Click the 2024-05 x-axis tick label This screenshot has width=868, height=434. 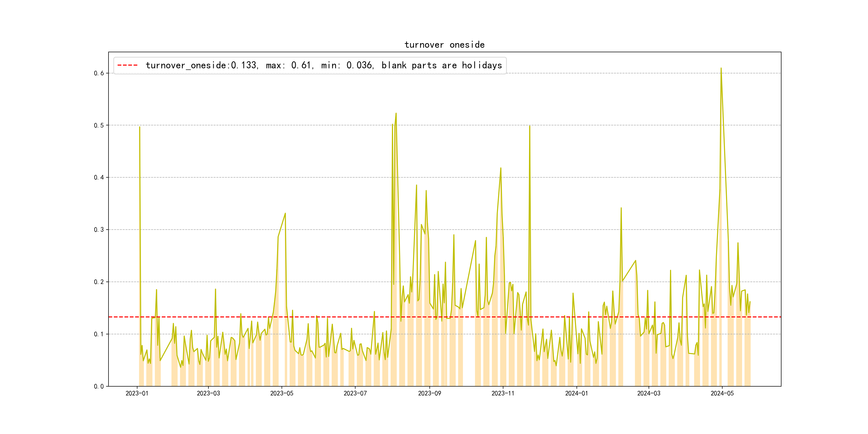pyautogui.click(x=722, y=393)
